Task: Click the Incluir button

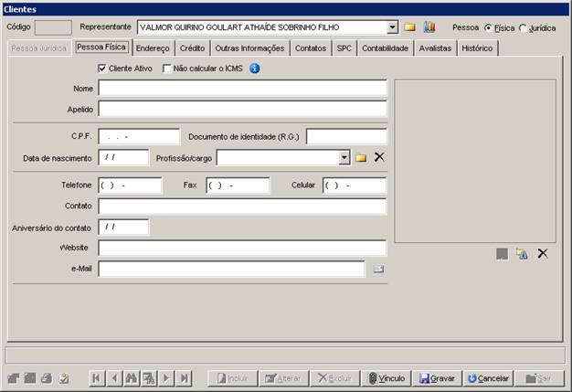Action: tap(233, 378)
